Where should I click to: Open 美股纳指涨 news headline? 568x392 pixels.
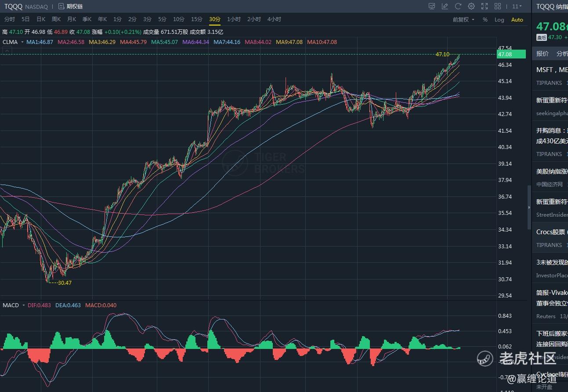click(552, 171)
